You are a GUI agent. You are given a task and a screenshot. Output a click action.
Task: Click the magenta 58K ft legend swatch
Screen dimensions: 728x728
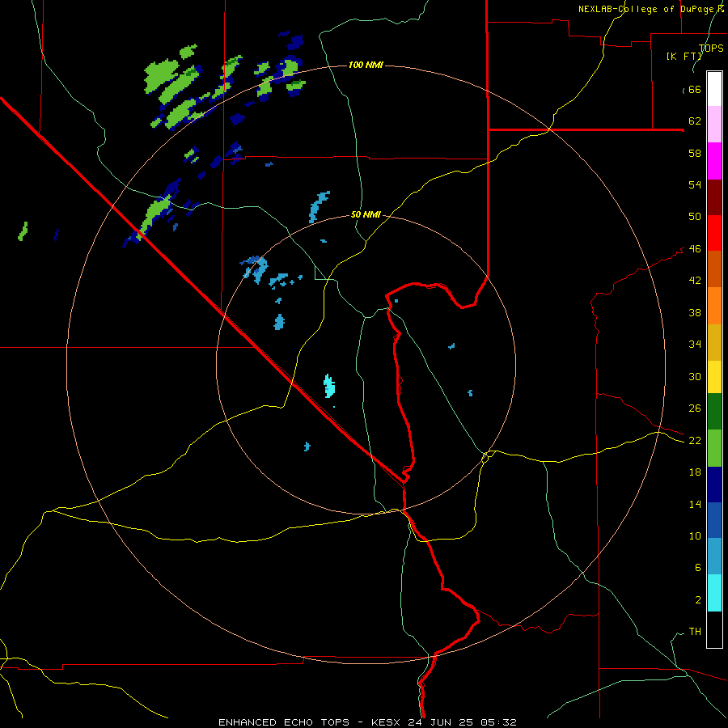pos(714,161)
